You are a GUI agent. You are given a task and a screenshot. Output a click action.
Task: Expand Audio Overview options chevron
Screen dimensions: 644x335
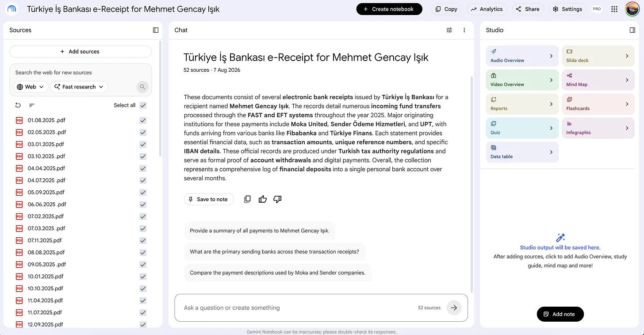click(551, 56)
